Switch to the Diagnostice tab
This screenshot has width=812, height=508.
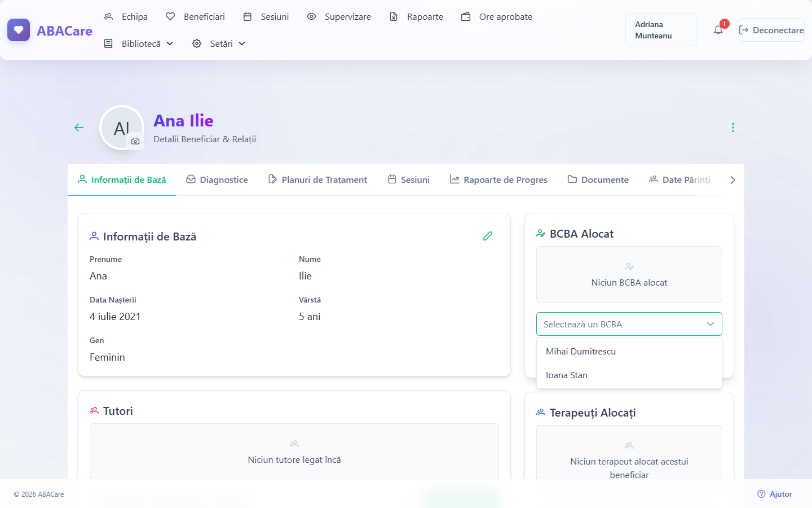pyautogui.click(x=217, y=179)
